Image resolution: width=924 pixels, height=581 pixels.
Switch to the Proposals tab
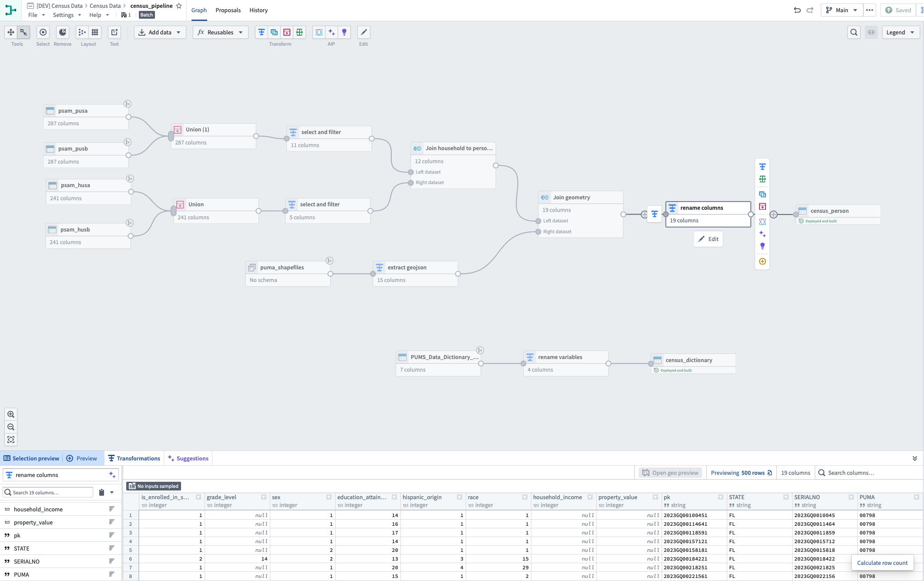pyautogui.click(x=228, y=10)
